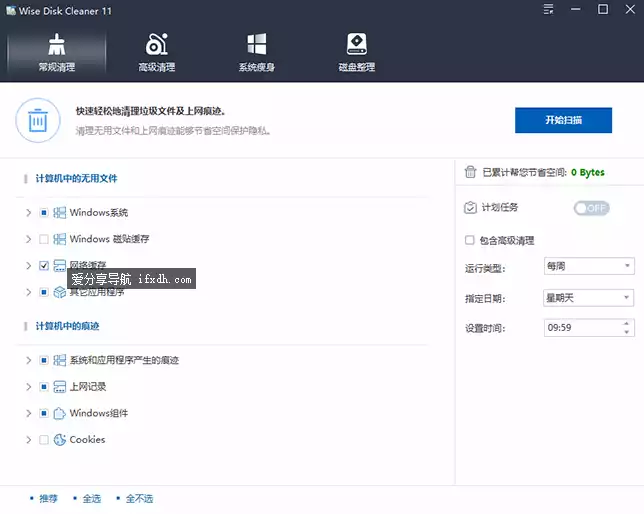Expand 系统和应用程序产生的痕迹 row
644x514 pixels.
pyautogui.click(x=28, y=360)
